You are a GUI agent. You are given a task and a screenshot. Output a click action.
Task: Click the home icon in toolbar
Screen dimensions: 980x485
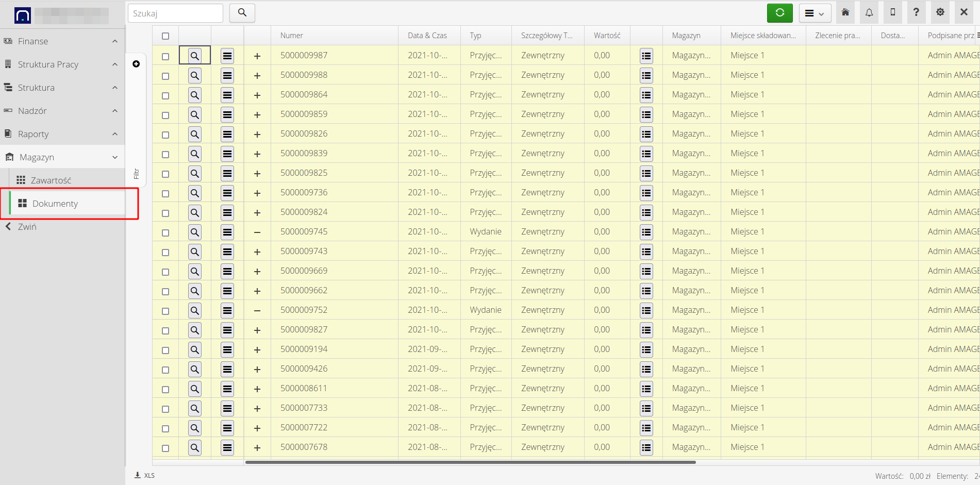[845, 13]
